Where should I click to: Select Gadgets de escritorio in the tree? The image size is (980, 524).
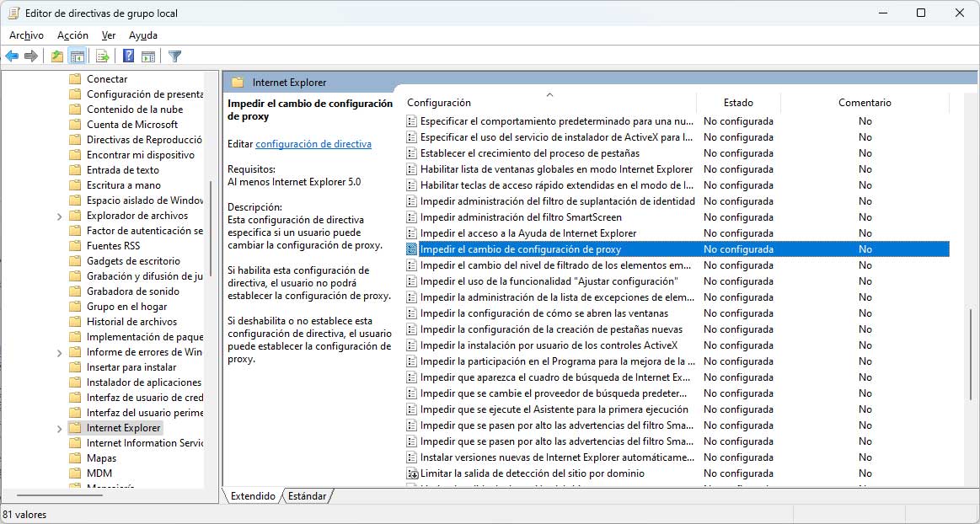point(133,261)
